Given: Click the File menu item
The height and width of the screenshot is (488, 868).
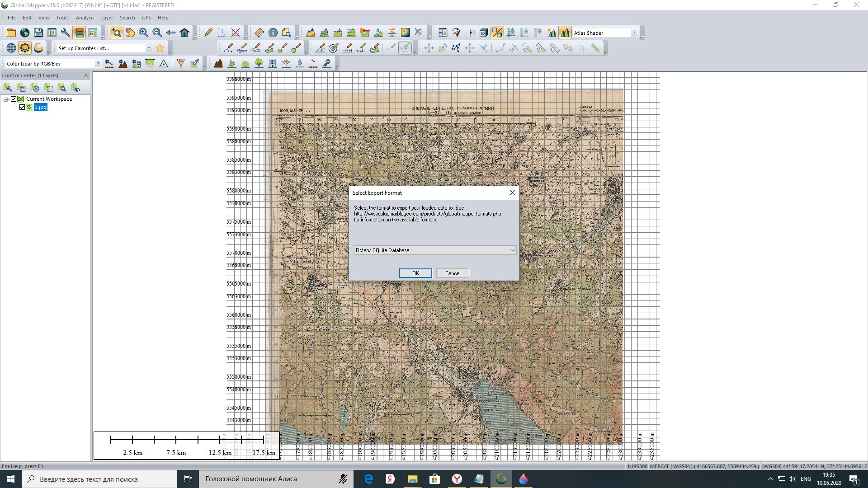Looking at the screenshot, I should coord(12,17).
